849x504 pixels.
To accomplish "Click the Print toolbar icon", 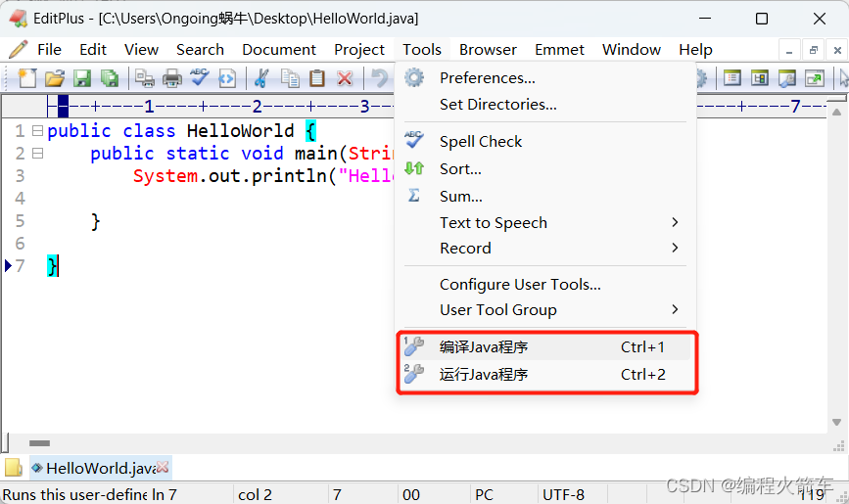I will point(172,78).
